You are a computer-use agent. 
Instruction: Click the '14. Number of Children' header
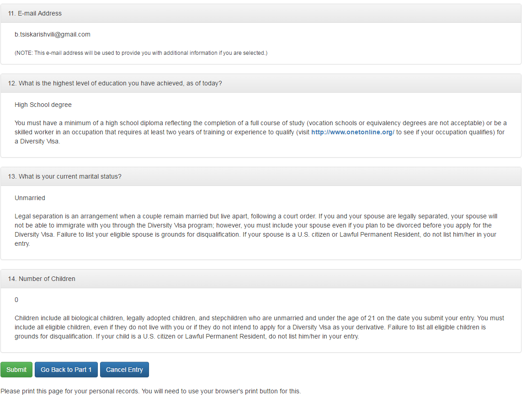click(x=42, y=279)
